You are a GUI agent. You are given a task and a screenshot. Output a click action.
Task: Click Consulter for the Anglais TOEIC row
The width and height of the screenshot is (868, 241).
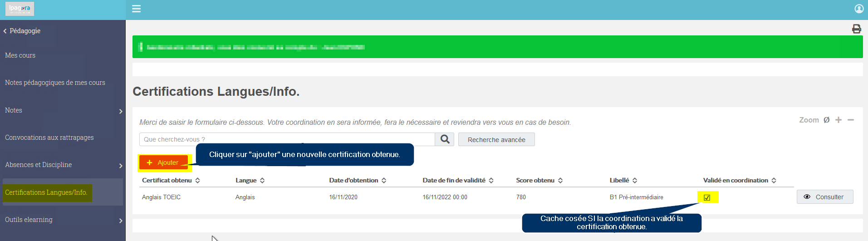click(x=825, y=197)
